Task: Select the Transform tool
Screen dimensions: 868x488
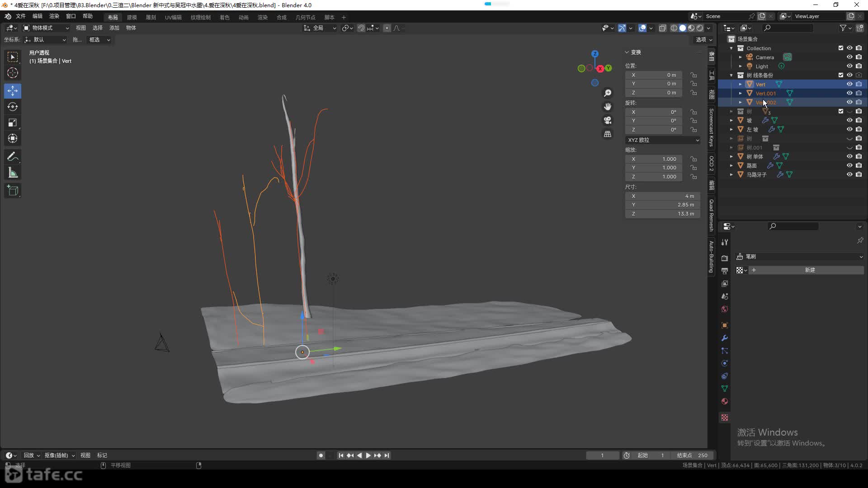Action: [13, 138]
